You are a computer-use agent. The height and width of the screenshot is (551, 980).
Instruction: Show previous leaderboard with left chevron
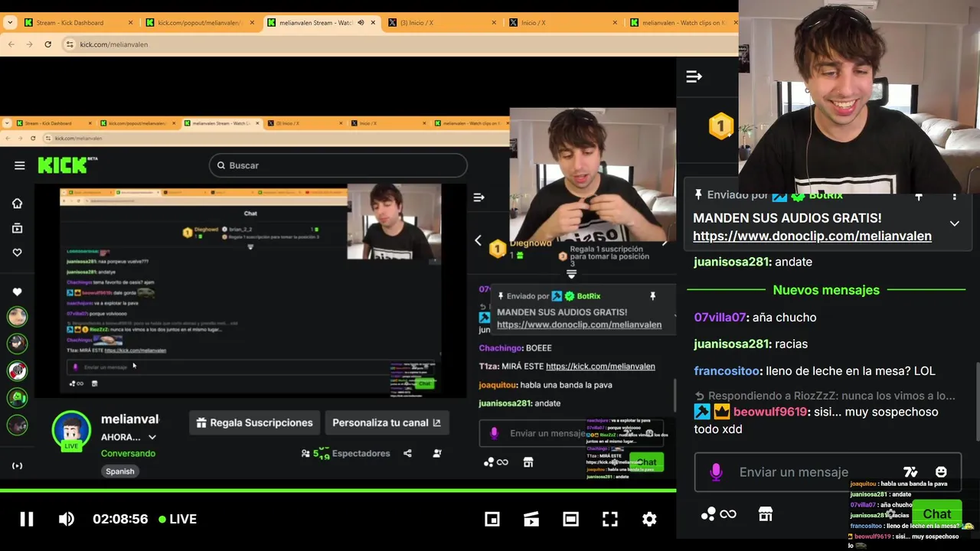(479, 240)
